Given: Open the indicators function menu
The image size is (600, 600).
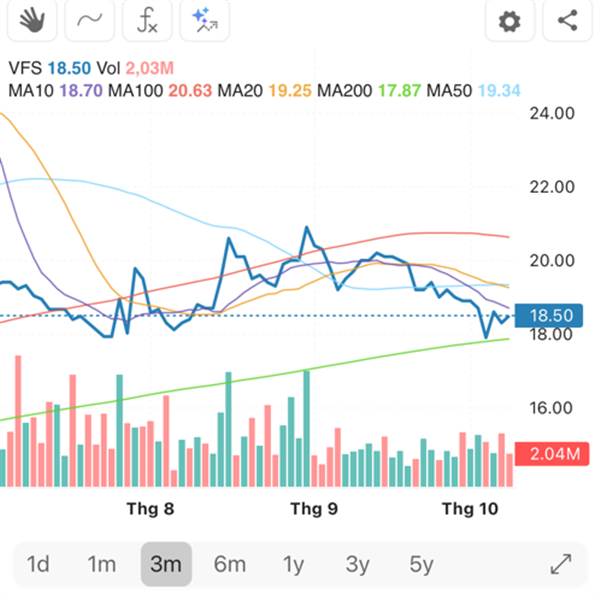Looking at the screenshot, I should coord(147,20).
